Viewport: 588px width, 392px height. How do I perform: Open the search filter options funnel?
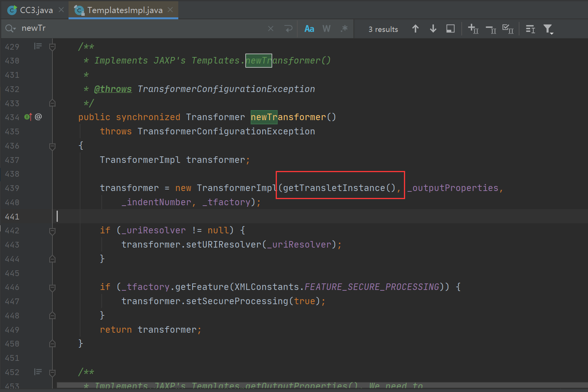coord(548,29)
